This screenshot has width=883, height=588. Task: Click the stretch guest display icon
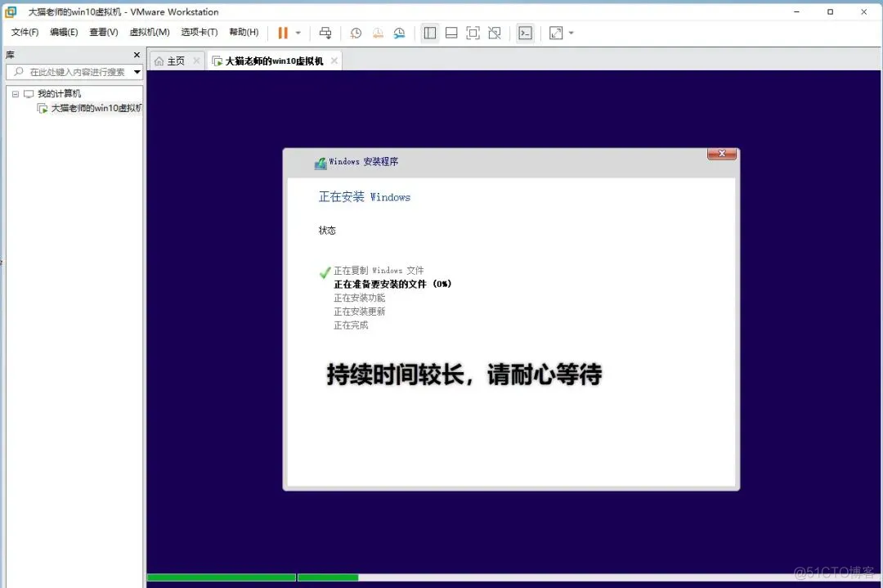pyautogui.click(x=556, y=34)
